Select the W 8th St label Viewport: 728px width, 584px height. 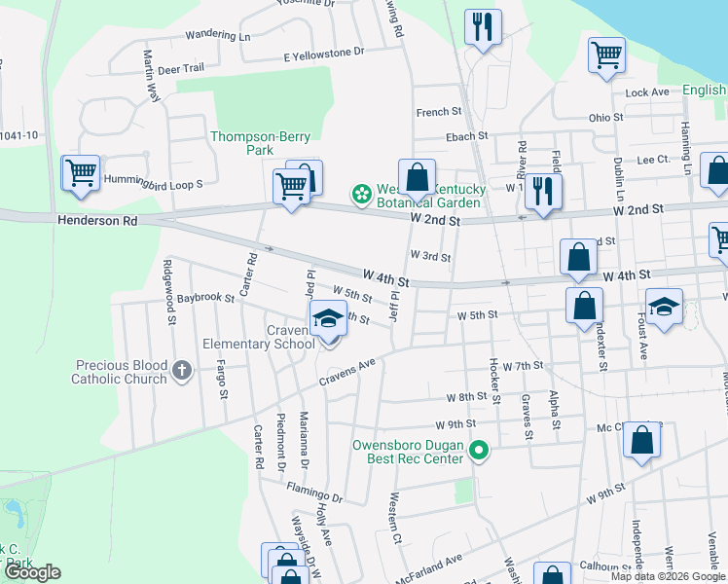(x=466, y=397)
